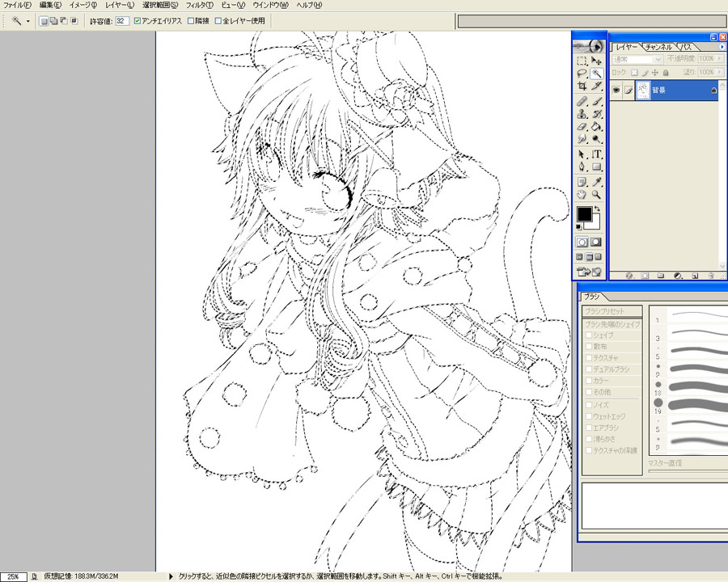
Task: Choose subtract from selection mode button
Action: (x=64, y=21)
